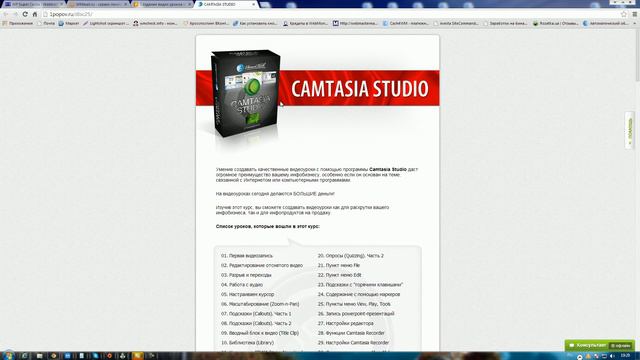Screen dimensions: 640x360
Task: Reload the page with the refresh icon
Action: point(25,14)
